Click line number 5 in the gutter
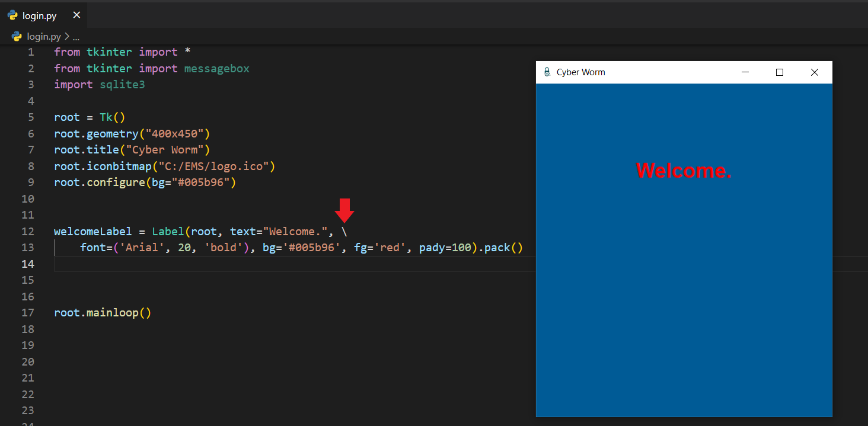This screenshot has height=426, width=868. pyautogui.click(x=31, y=117)
